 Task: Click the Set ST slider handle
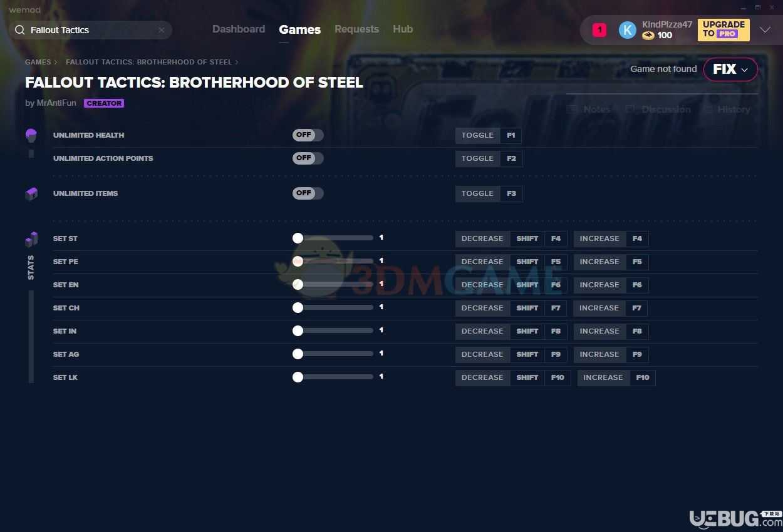point(298,238)
